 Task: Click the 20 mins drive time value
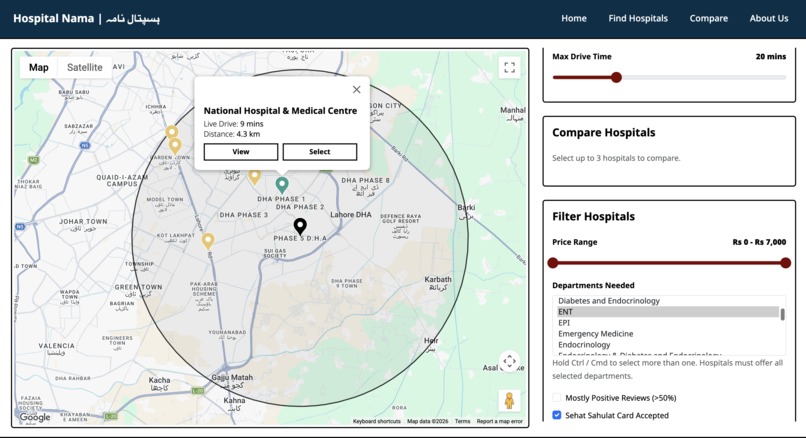tap(771, 57)
